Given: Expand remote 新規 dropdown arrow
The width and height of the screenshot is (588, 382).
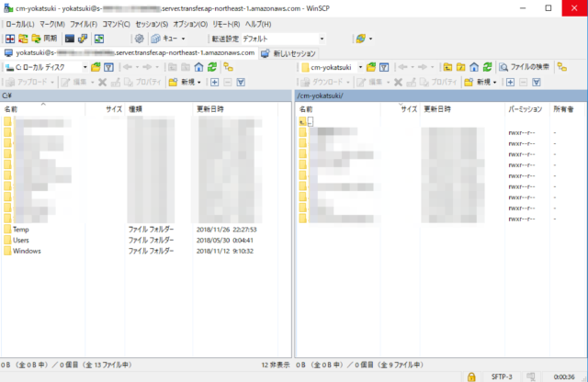Looking at the screenshot, I should pyautogui.click(x=495, y=82).
